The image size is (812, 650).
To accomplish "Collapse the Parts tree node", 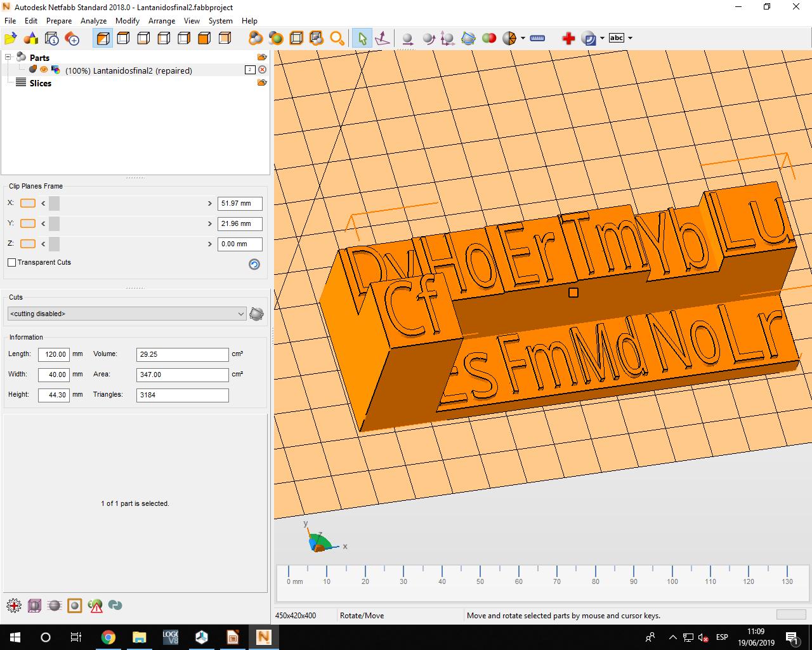I will pos(9,57).
